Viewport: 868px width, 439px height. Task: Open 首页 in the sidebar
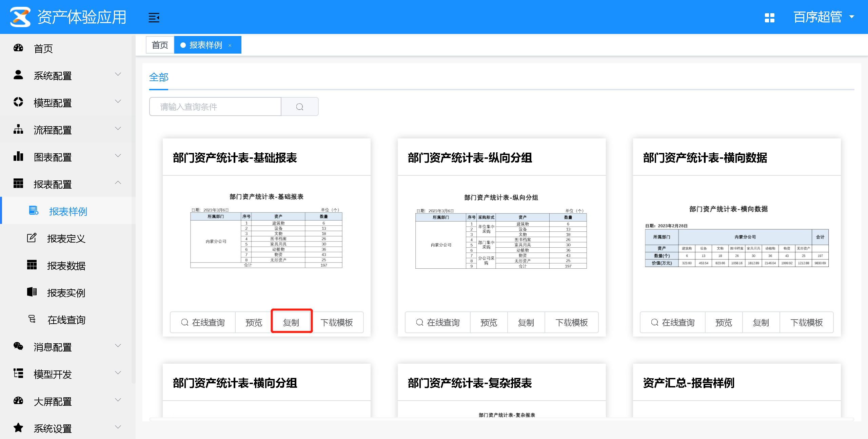pyautogui.click(x=68, y=49)
